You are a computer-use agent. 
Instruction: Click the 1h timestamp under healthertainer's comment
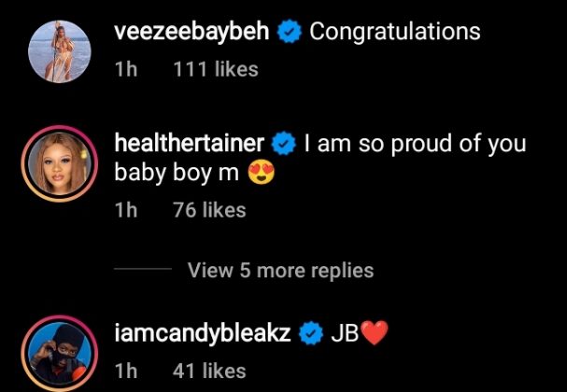tap(124, 210)
